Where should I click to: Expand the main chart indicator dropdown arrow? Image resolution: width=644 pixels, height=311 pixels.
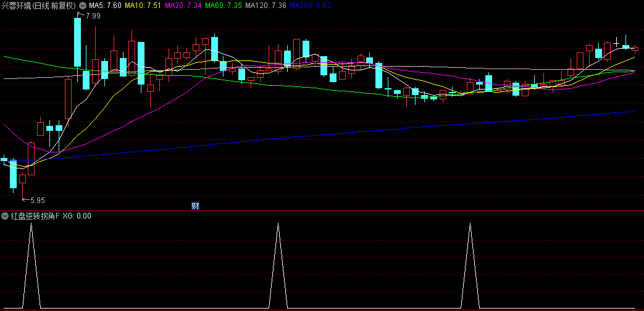(83, 6)
